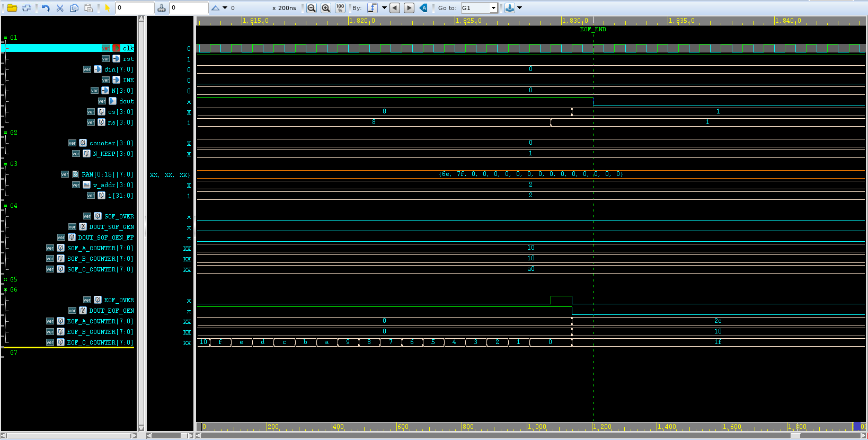The width and height of the screenshot is (868, 440).
Task: Click the RAM waveform value {6e, 7f, 0...}
Action: coord(531,174)
